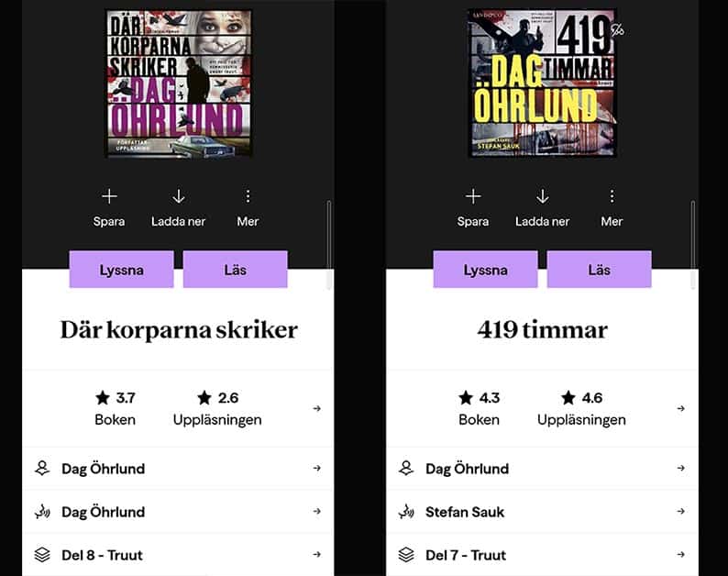Click the Där korparna skriker cover image
This screenshot has width=728, height=576.
pyautogui.click(x=179, y=83)
